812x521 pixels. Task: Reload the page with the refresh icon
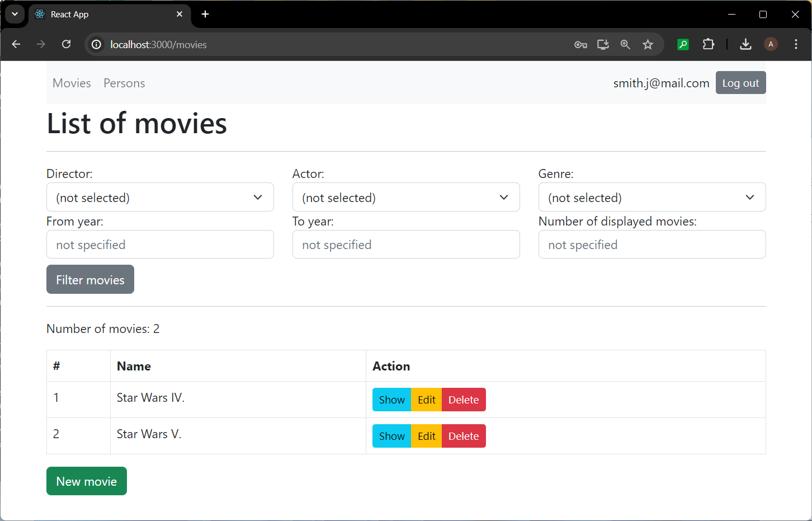pyautogui.click(x=66, y=44)
